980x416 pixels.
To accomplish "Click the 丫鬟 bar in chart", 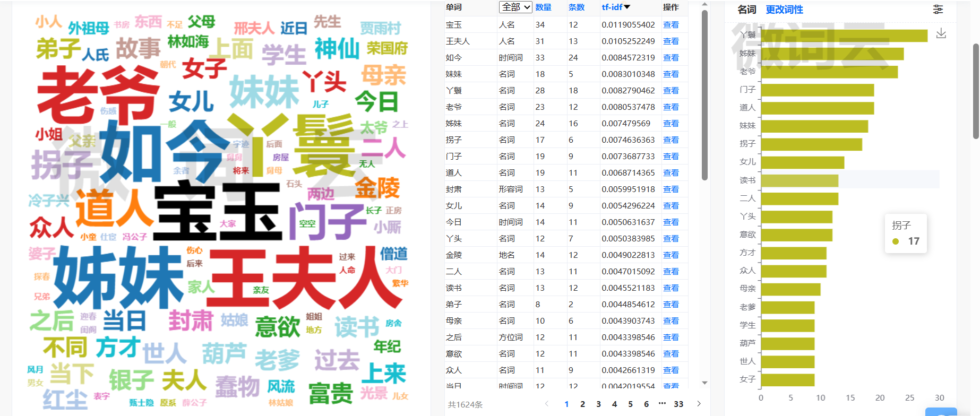I will (x=844, y=35).
